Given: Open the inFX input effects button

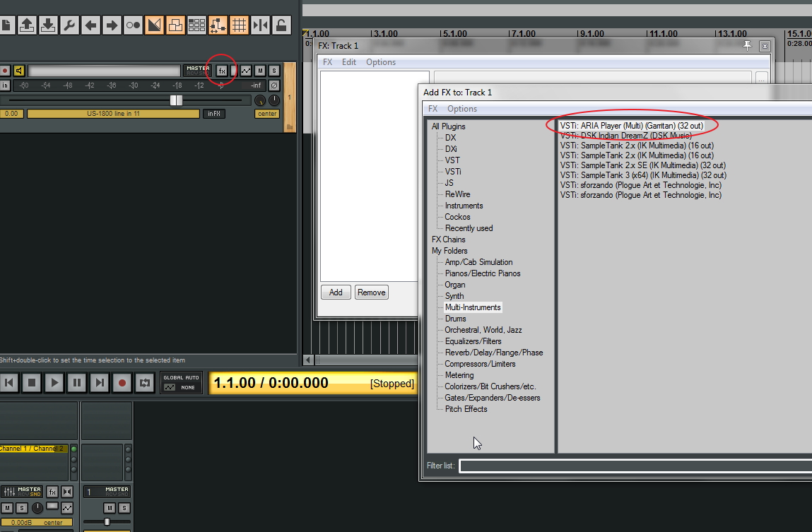Looking at the screenshot, I should click(x=214, y=113).
